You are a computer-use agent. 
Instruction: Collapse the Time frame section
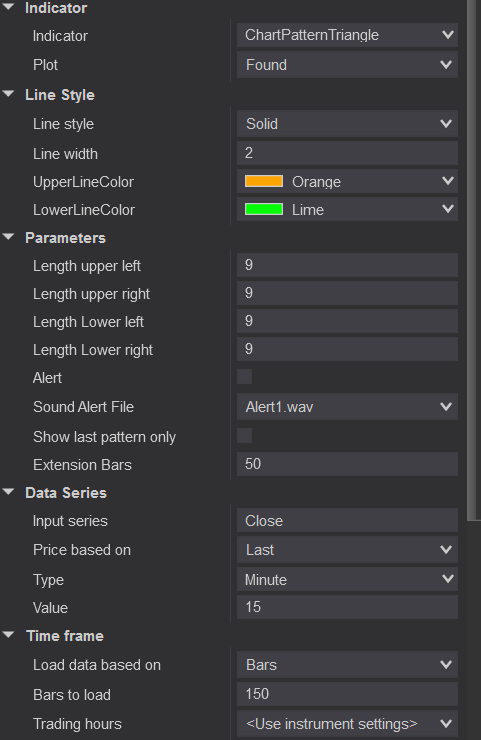[x=8, y=635]
